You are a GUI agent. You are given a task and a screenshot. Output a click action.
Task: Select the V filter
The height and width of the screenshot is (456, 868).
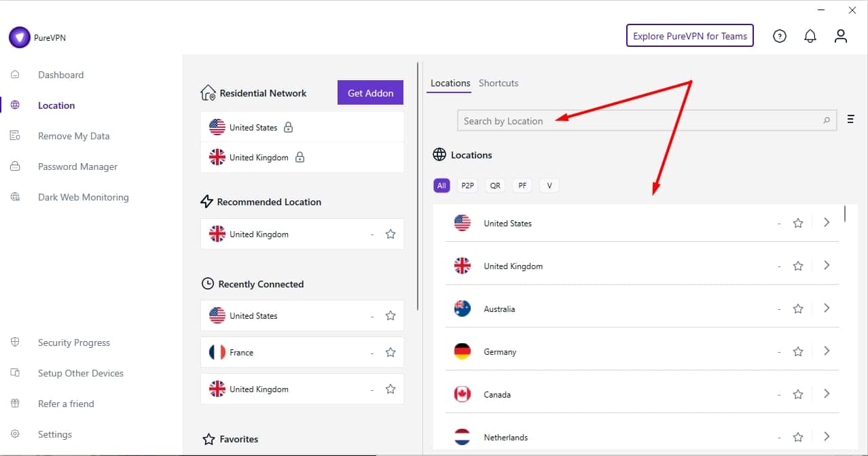pyautogui.click(x=549, y=186)
